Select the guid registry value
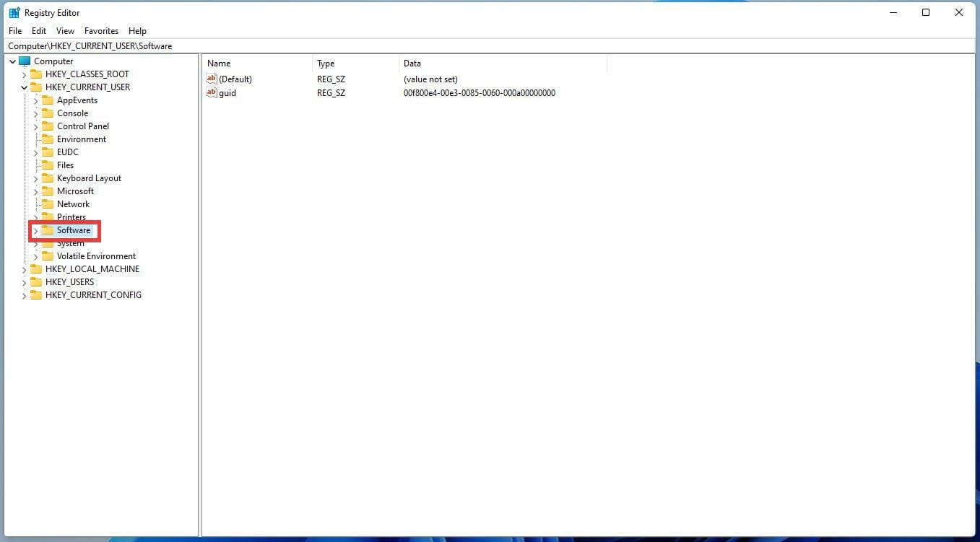The width and height of the screenshot is (980, 542). 227,92
